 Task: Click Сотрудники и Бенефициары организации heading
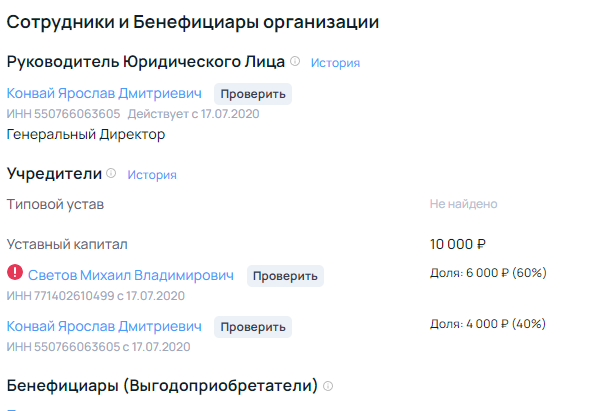coord(193,22)
